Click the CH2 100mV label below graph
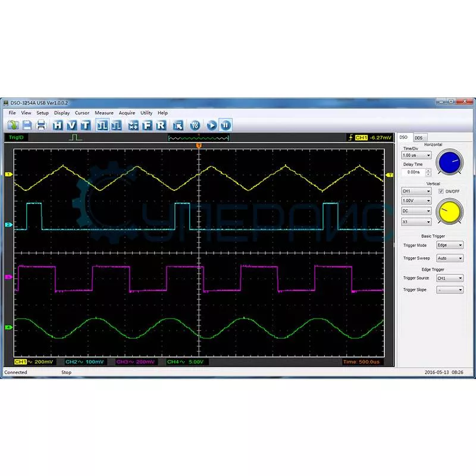 pos(83,362)
